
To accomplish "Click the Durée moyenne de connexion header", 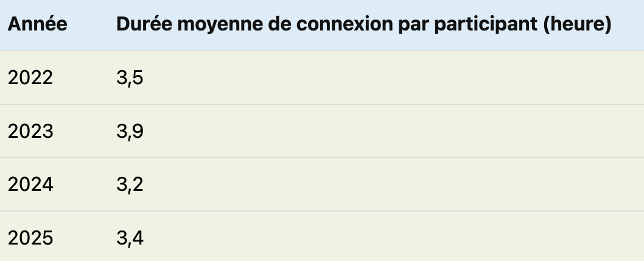I will (364, 24).
